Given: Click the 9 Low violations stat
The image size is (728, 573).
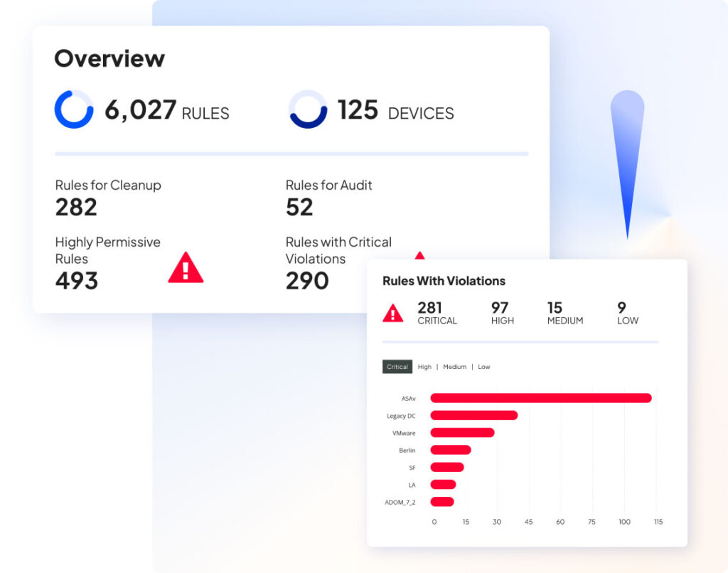Looking at the screenshot, I should tap(627, 313).
